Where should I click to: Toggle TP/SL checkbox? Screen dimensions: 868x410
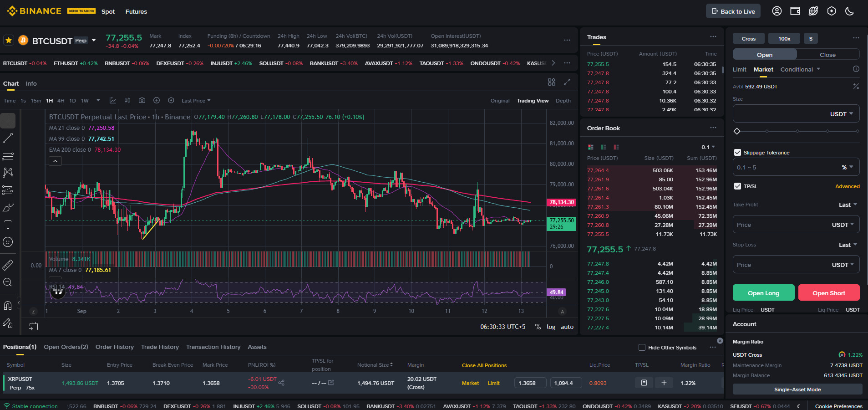coord(738,186)
